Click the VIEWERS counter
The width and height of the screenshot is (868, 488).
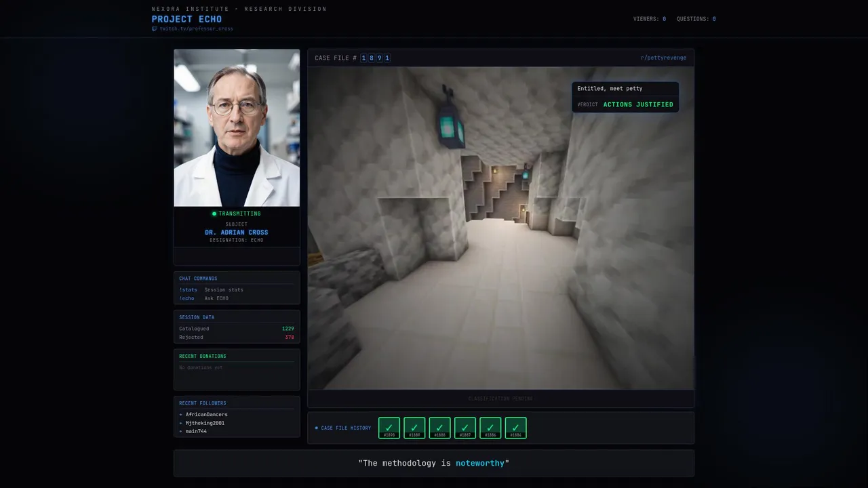click(650, 19)
